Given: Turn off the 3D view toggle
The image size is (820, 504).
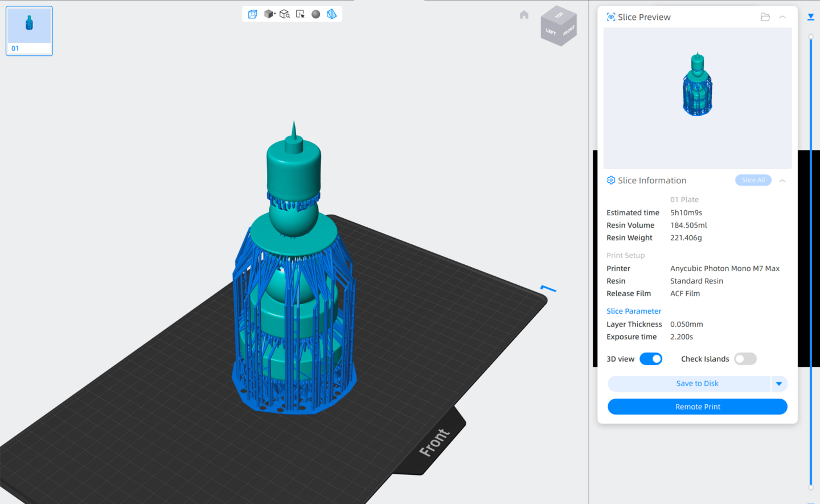Looking at the screenshot, I should (651, 359).
